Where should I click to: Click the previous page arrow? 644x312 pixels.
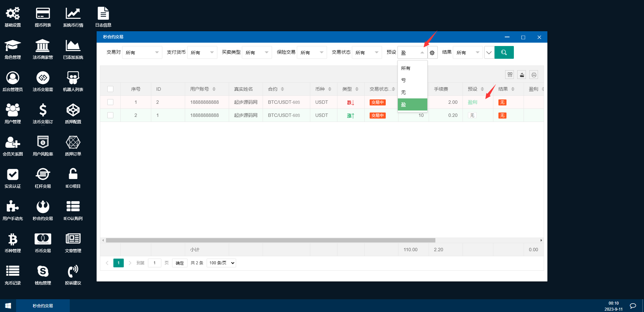(x=107, y=263)
